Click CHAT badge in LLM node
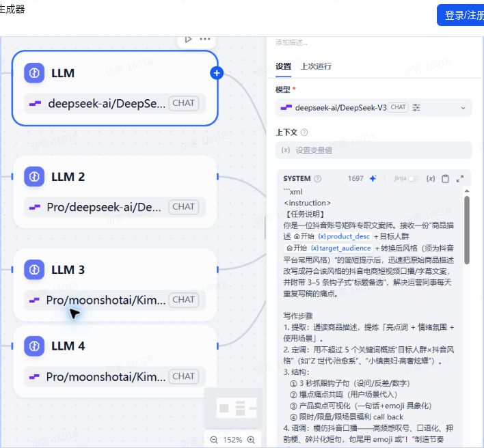The height and width of the screenshot is (448, 484). pos(183,103)
